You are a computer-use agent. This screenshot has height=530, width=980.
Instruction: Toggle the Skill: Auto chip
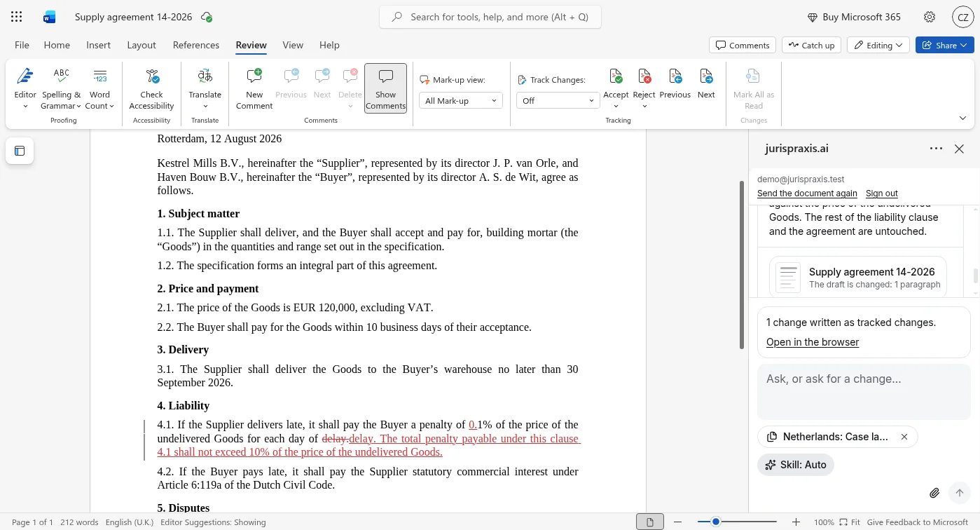click(x=796, y=465)
